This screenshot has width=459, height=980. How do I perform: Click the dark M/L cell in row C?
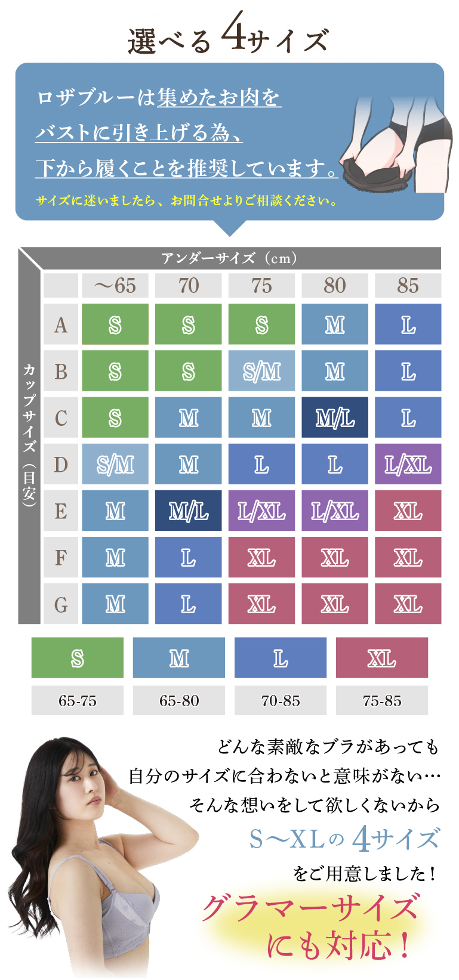pos(335,418)
